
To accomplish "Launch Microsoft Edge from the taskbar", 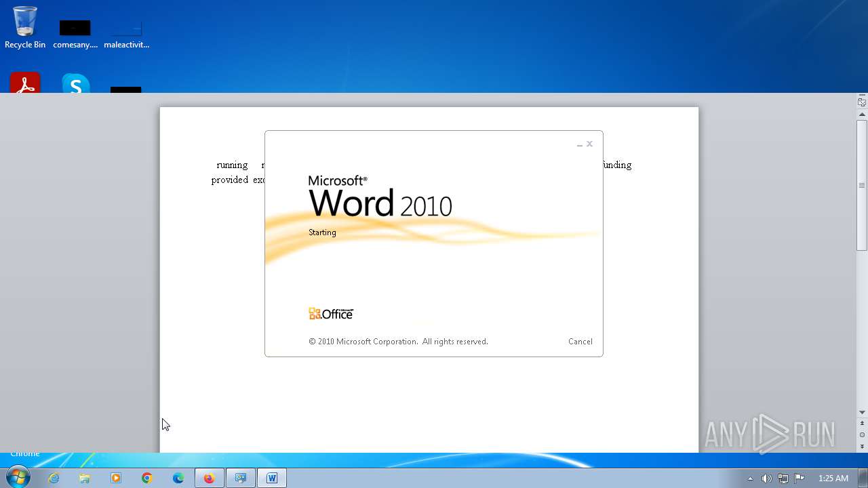I will tap(178, 478).
